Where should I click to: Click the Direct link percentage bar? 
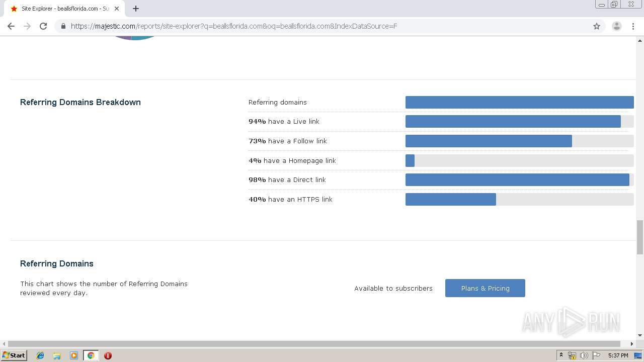click(519, 179)
